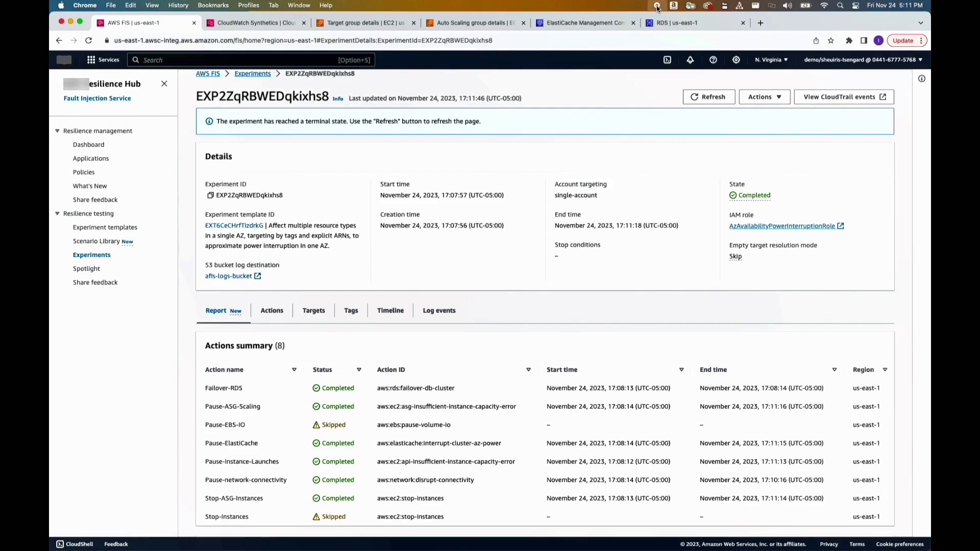The height and width of the screenshot is (551, 980).
Task: Open the View CloudTrail events button
Action: click(x=844, y=97)
